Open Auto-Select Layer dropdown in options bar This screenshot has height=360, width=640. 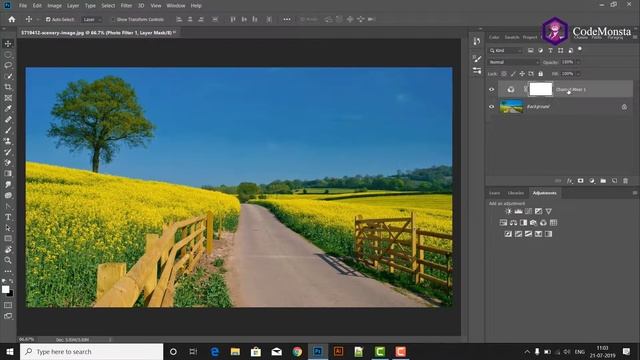coord(92,19)
